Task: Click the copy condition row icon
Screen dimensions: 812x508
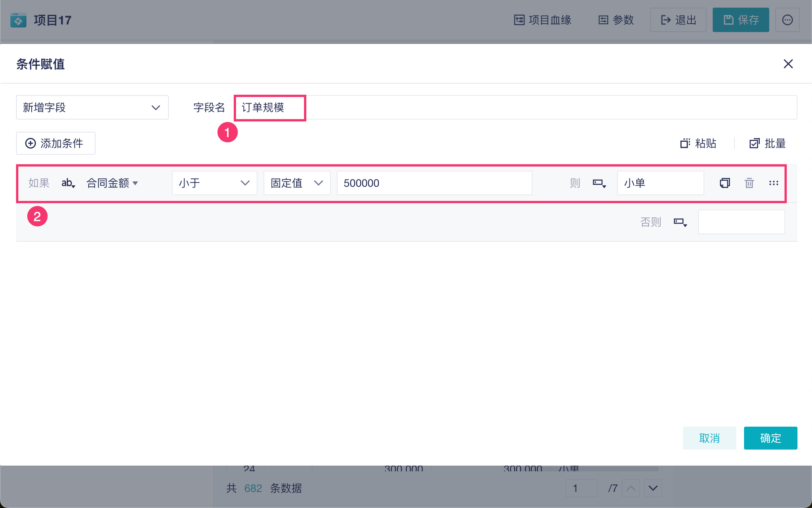Action: coord(725,183)
